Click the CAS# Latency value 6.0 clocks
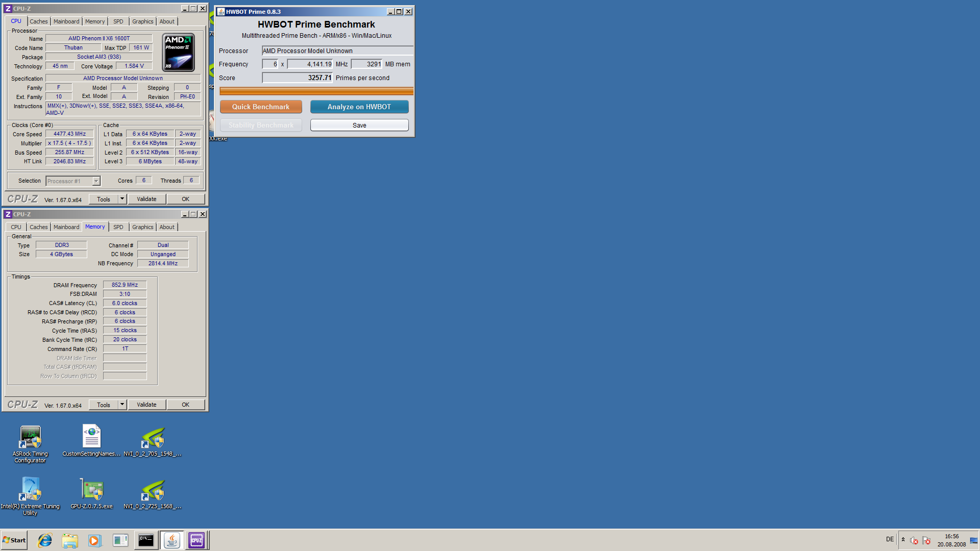 pos(125,303)
